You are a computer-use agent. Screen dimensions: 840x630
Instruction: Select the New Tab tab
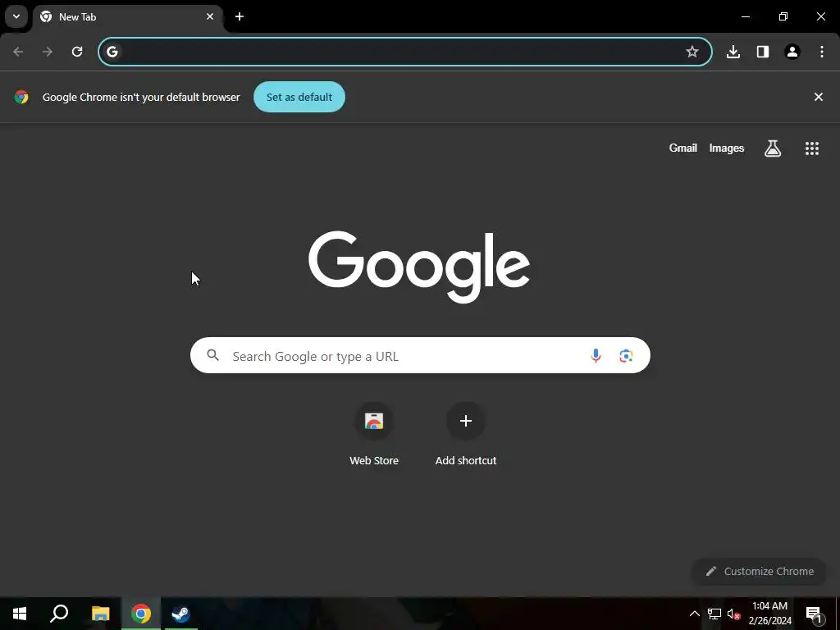128,17
